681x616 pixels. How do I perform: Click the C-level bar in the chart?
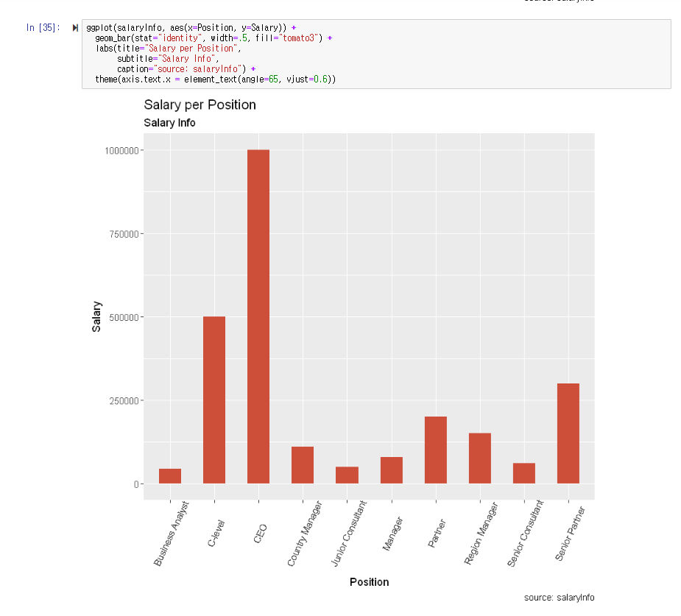pyautogui.click(x=214, y=400)
